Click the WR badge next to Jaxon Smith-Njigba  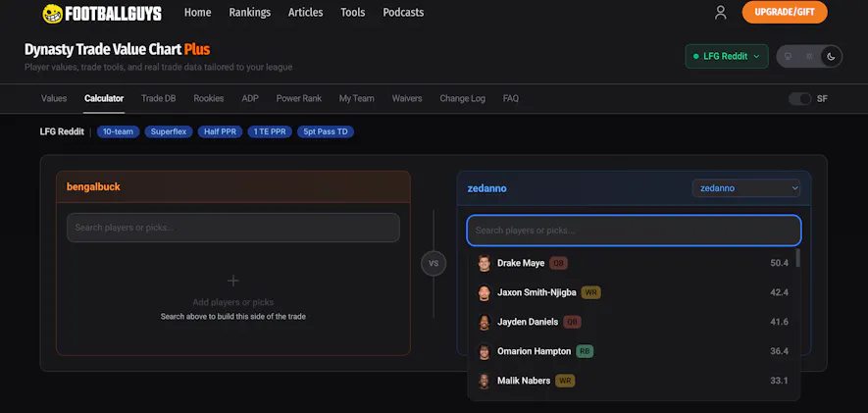[x=591, y=293]
